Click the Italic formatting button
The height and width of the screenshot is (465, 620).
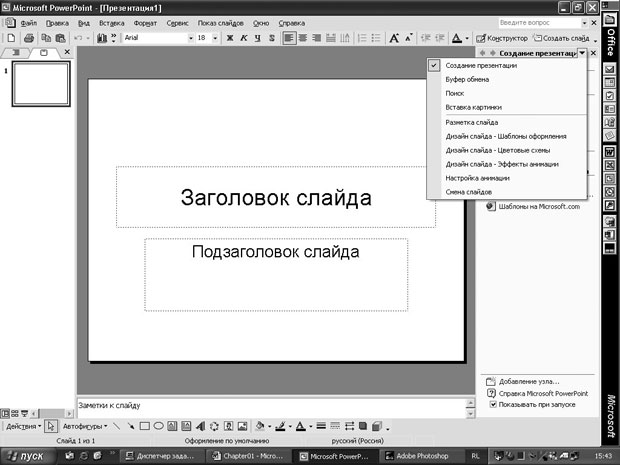pyautogui.click(x=244, y=38)
